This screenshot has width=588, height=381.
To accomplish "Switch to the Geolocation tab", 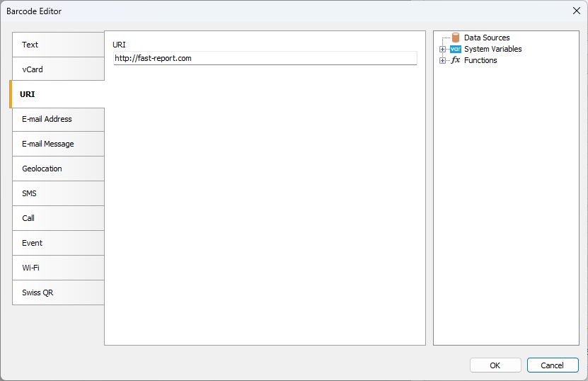I will [x=58, y=169].
